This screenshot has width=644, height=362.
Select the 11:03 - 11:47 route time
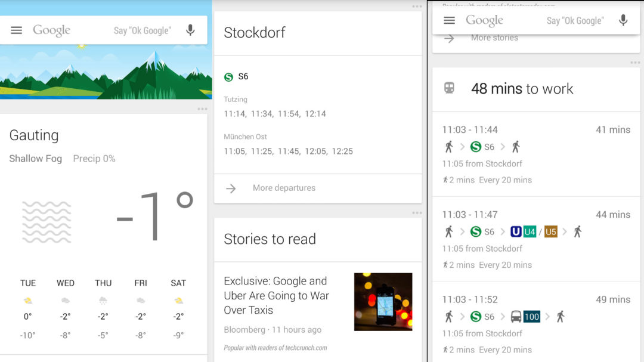tap(470, 215)
